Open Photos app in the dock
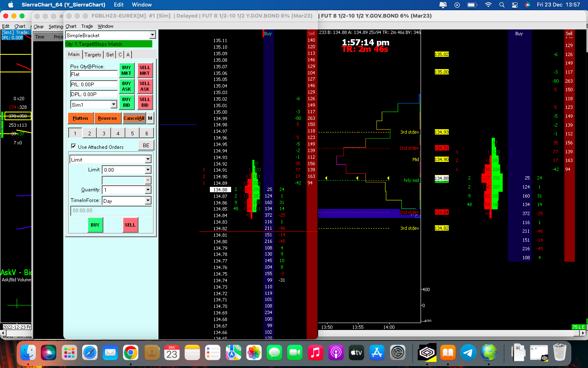Screen dimensions: 588x368 [254, 352]
